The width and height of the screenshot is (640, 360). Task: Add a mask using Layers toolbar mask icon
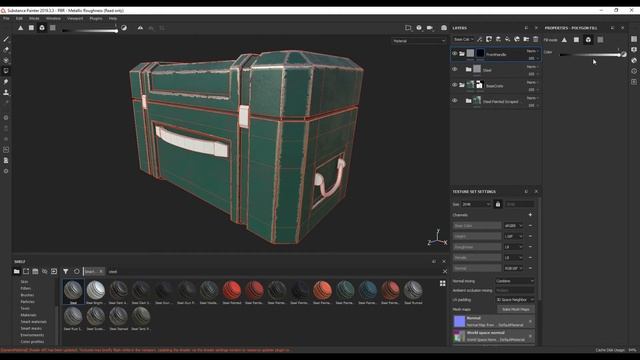pyautogui.click(x=489, y=39)
